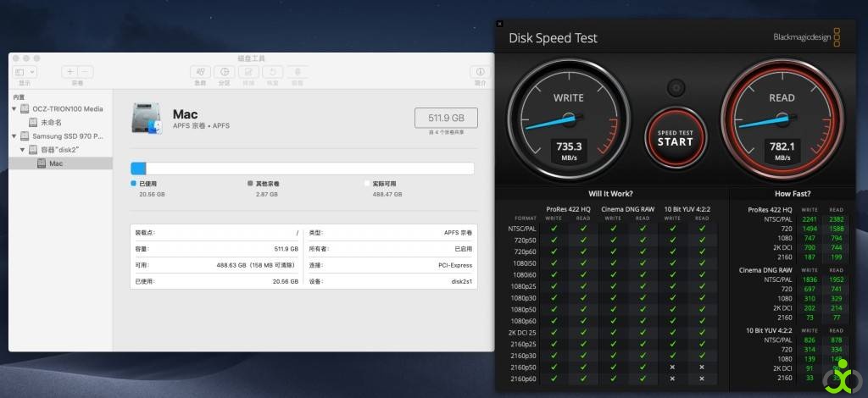The width and height of the screenshot is (868, 398).
Task: Click the disk2s1 device value
Action: 462,281
